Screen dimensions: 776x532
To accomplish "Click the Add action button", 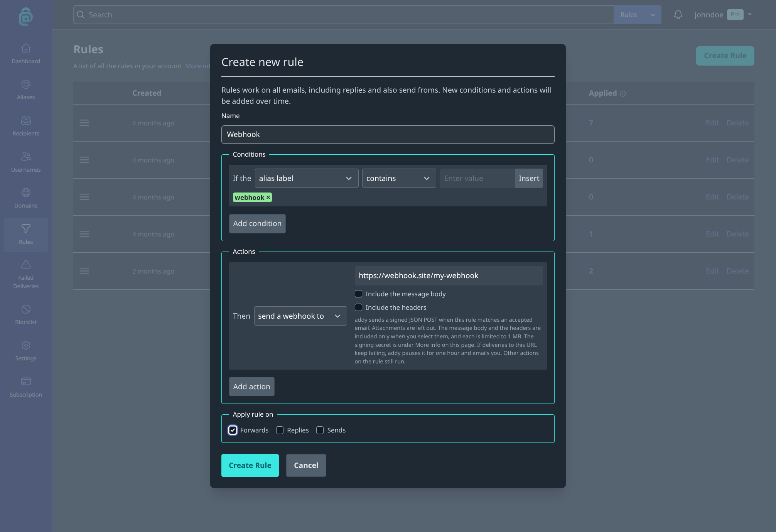I will tap(251, 387).
